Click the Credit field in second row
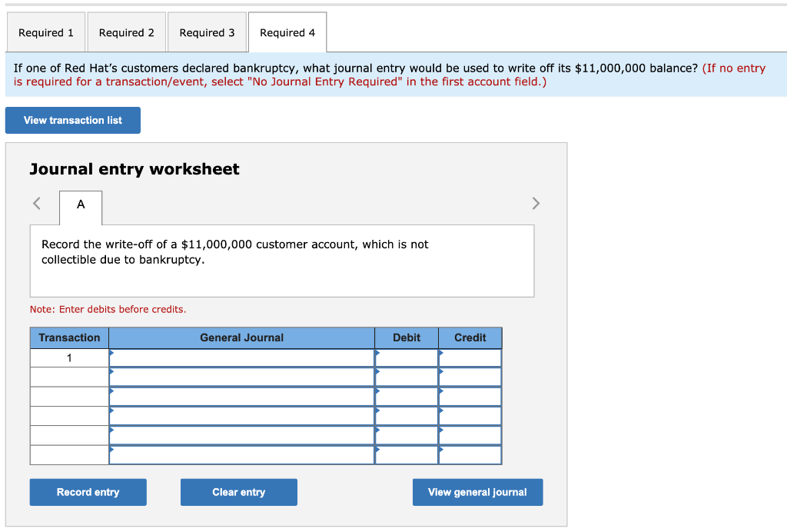The image size is (787, 532). click(470, 377)
